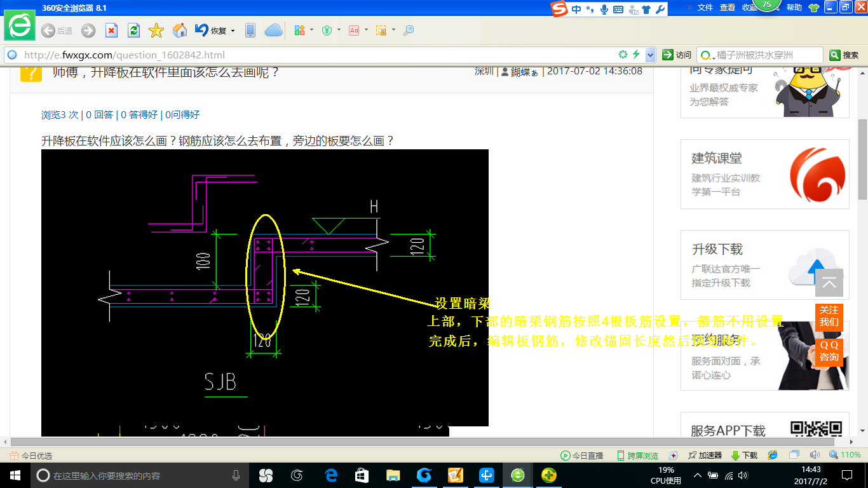Screen dimensions: 868x488
Task: Restore closed tab with 恢复 button
Action: click(x=210, y=30)
